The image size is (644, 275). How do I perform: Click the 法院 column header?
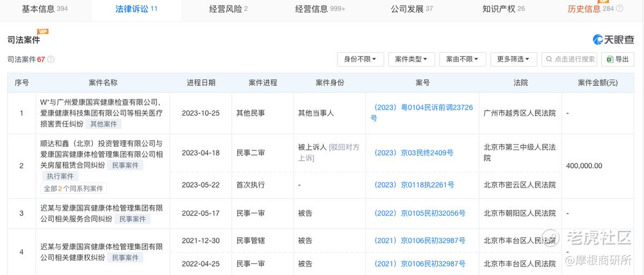click(521, 83)
